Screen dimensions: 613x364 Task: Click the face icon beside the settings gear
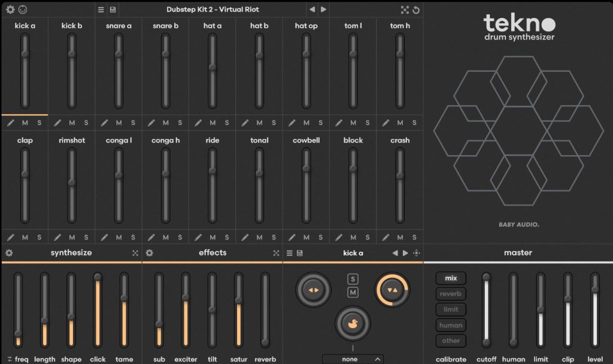[23, 10]
